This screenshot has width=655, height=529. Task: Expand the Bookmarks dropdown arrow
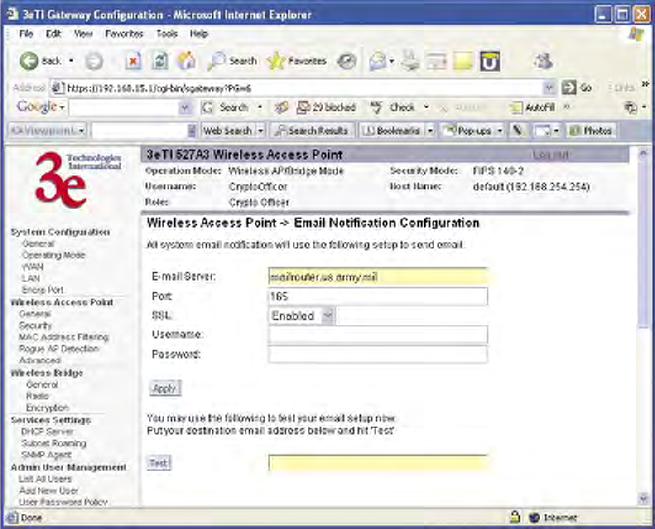(430, 130)
